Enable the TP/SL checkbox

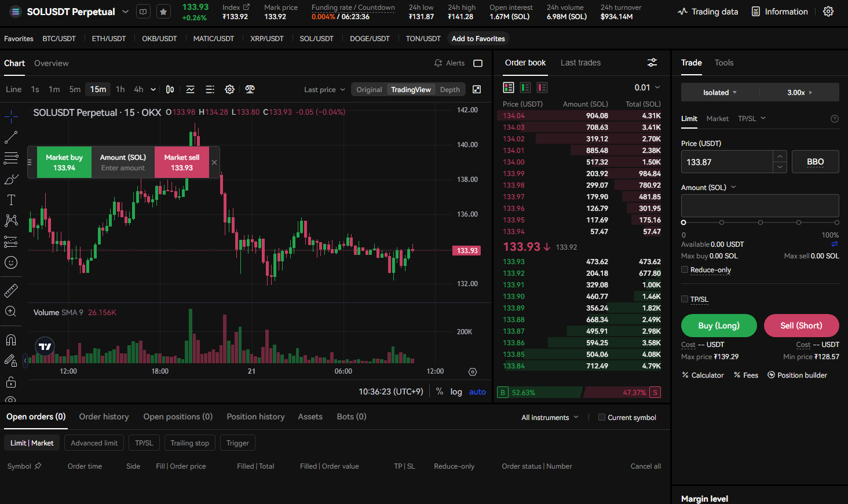685,299
